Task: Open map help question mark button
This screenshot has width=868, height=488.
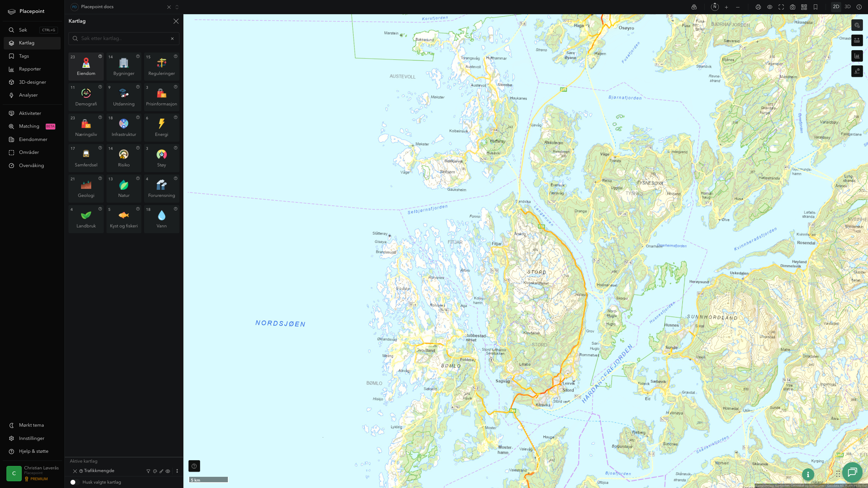Action: 194,466
